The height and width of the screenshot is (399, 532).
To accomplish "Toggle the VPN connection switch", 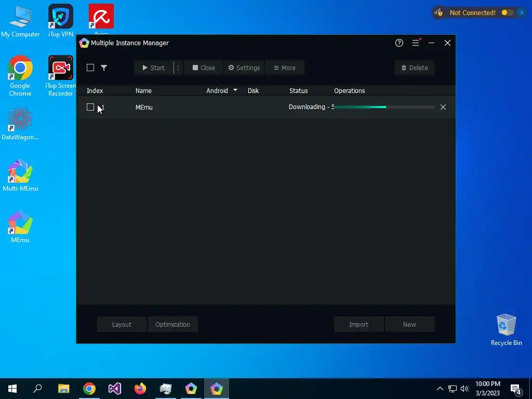I will coord(508,12).
